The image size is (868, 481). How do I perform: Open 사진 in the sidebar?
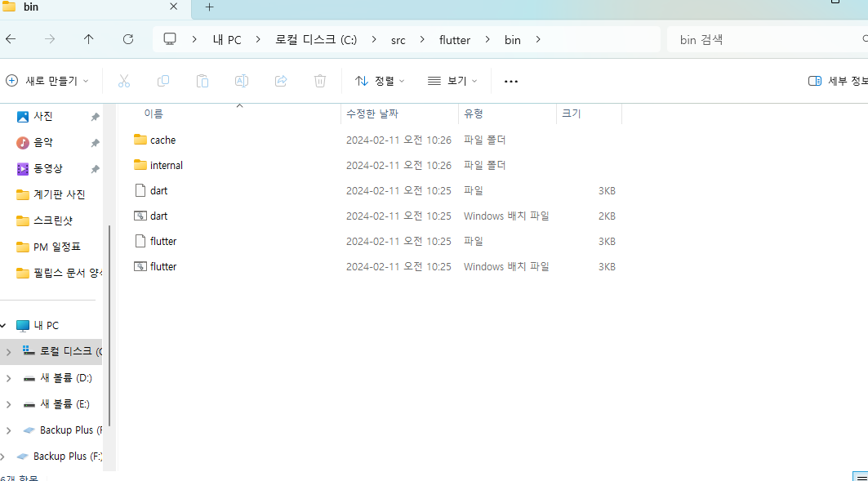42,116
